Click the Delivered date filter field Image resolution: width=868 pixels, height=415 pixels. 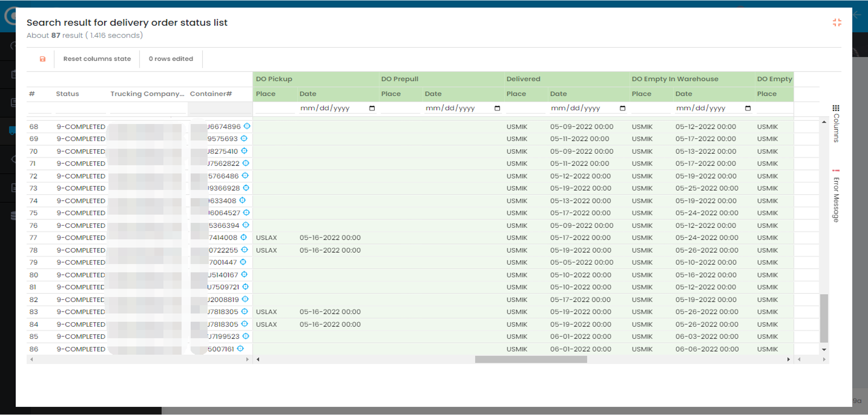(x=588, y=108)
